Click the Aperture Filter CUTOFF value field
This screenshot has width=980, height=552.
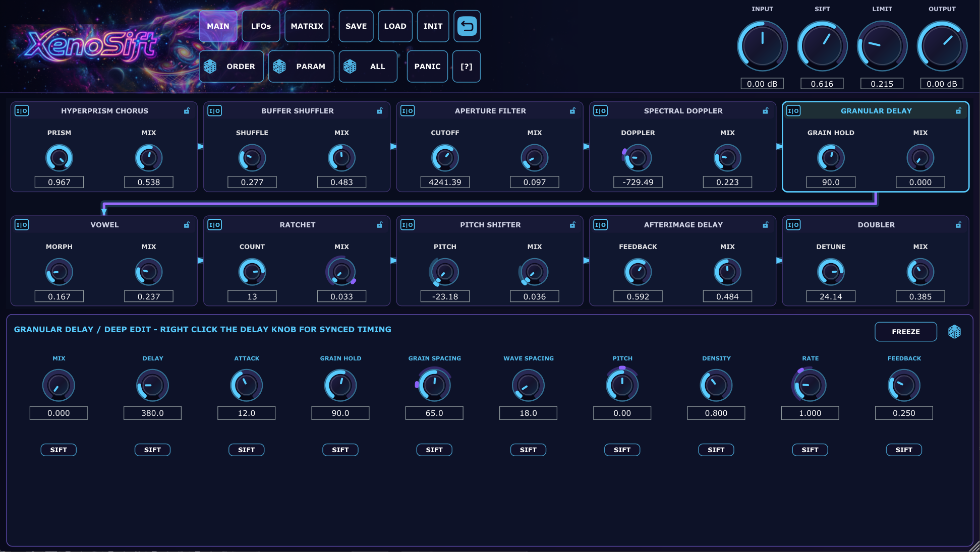tap(445, 182)
